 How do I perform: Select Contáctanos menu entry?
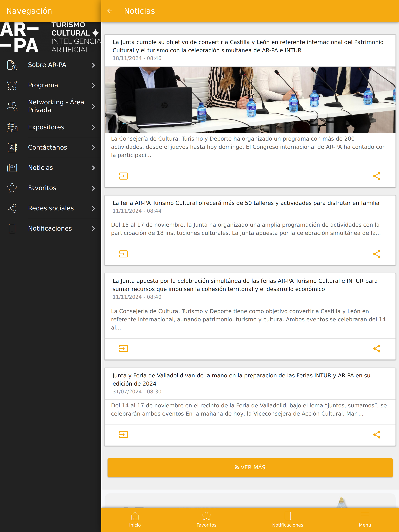click(x=50, y=147)
